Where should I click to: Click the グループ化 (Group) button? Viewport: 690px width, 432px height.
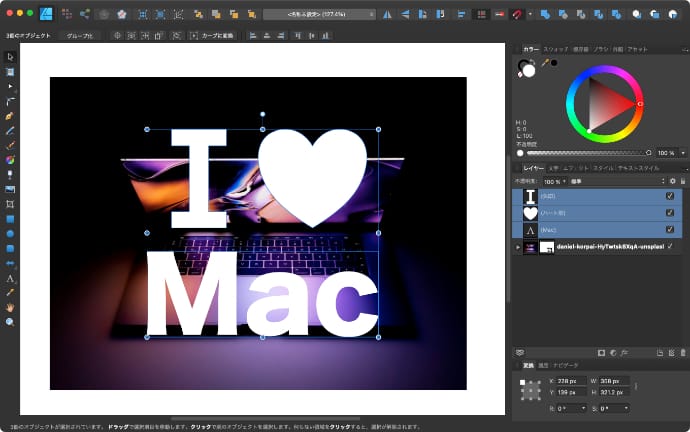click(x=80, y=35)
